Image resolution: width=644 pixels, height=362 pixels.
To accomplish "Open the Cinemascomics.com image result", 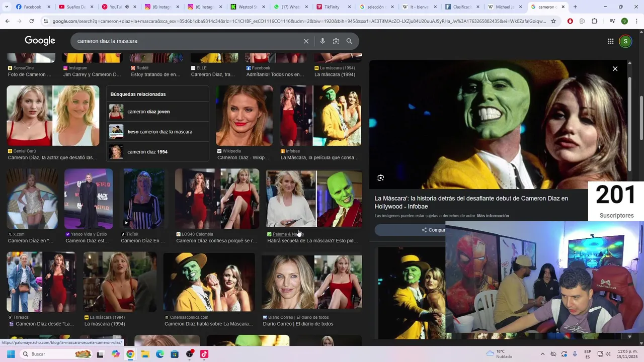I will point(209,282).
